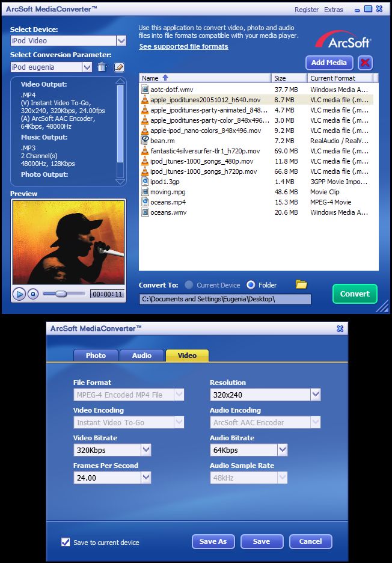Minimize the main MediaConverter window
The image size is (392, 563).
[357, 10]
